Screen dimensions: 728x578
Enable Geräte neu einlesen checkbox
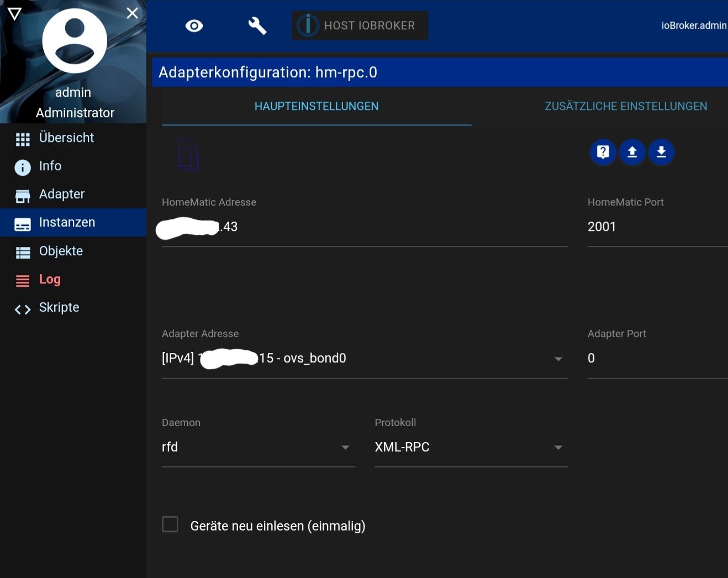pyautogui.click(x=170, y=524)
